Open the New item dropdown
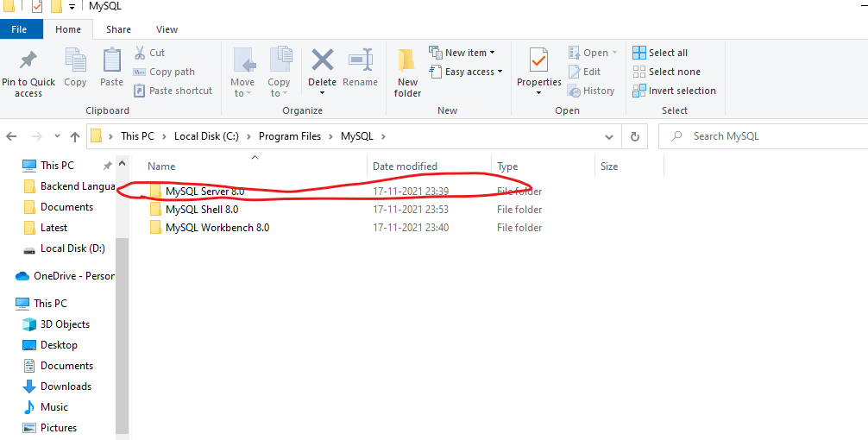Viewport: 868px width, 440px height. pyautogui.click(x=492, y=53)
